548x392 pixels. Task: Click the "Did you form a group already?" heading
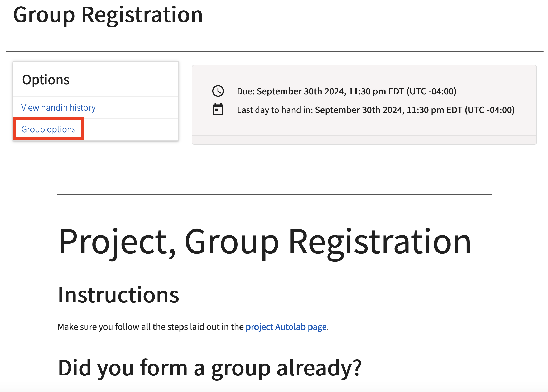(210, 368)
